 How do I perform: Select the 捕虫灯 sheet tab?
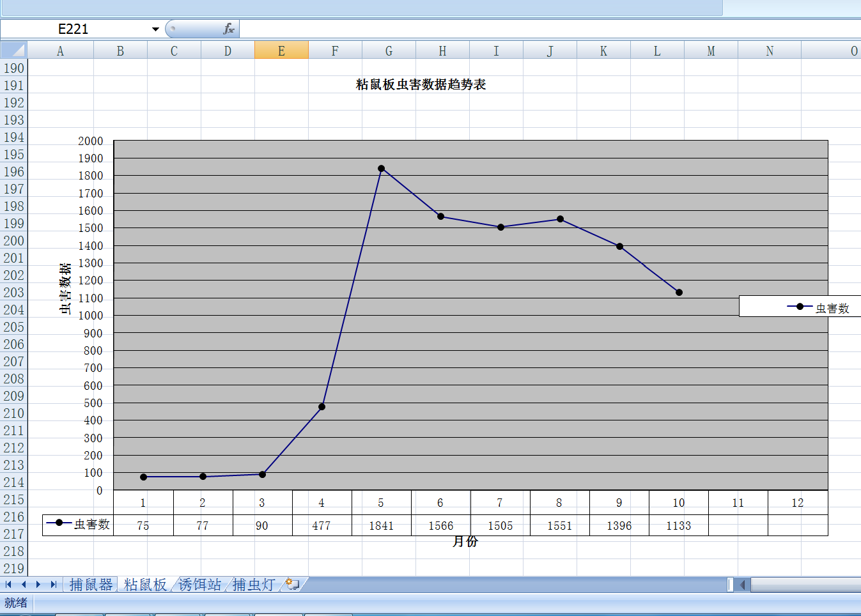(x=254, y=584)
